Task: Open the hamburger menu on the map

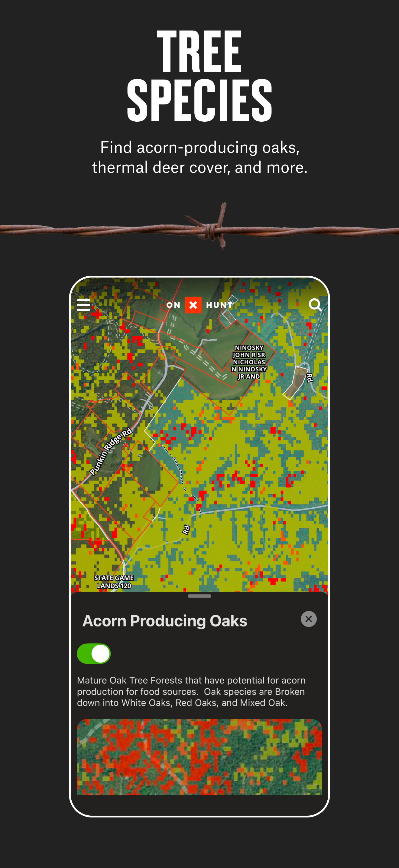Action: [83, 304]
